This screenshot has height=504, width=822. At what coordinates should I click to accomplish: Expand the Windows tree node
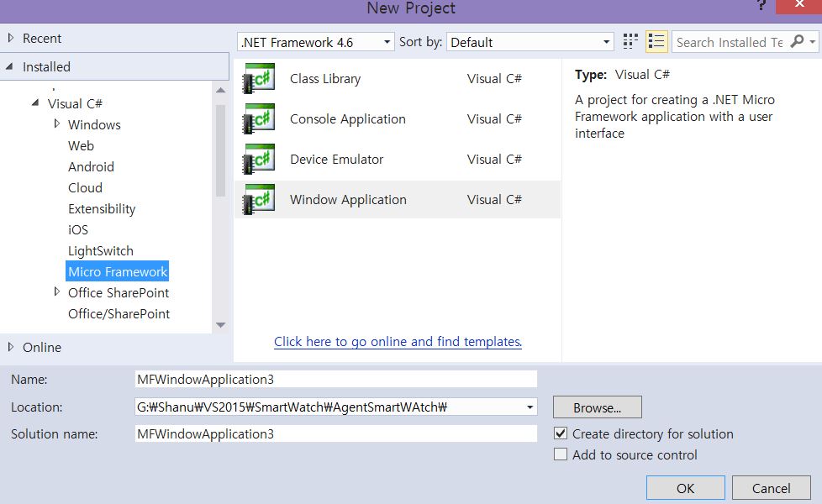(56, 123)
